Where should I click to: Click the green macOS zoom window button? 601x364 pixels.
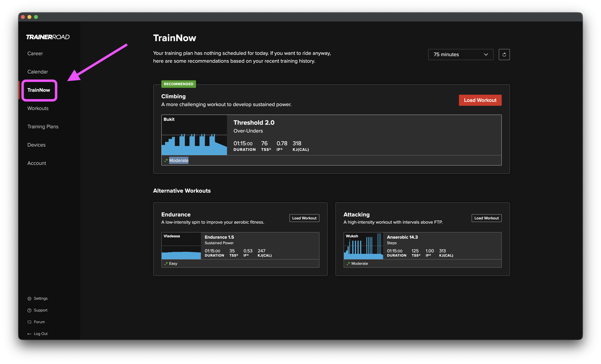[x=36, y=17]
